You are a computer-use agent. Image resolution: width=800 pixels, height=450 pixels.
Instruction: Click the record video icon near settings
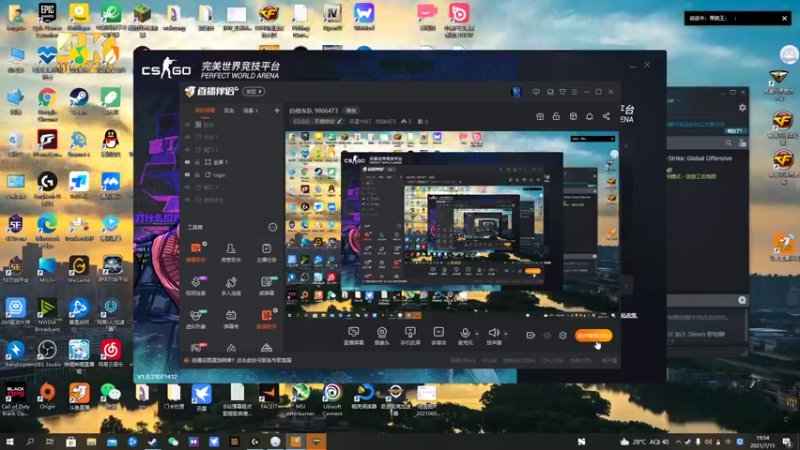point(531,335)
